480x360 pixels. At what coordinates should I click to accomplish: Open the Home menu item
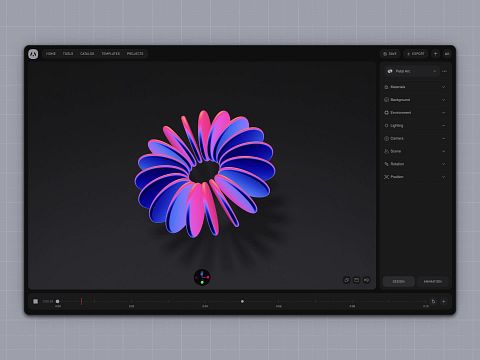(51, 54)
